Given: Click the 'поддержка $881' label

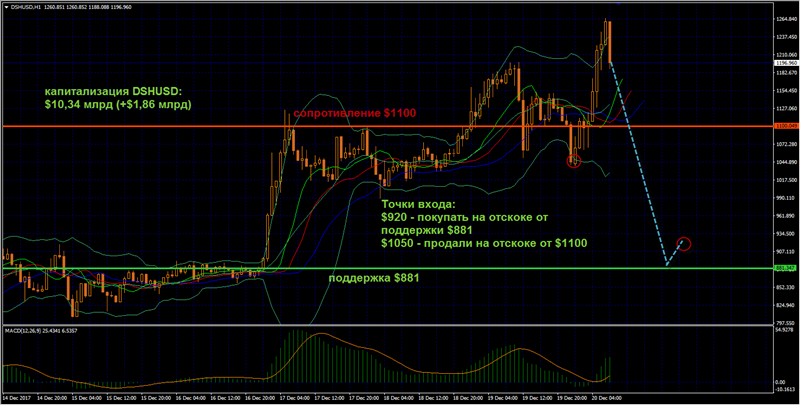Looking at the screenshot, I should click(x=374, y=279).
